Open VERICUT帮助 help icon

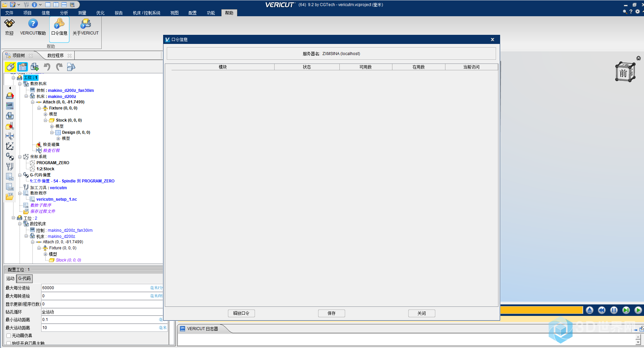[x=33, y=23]
